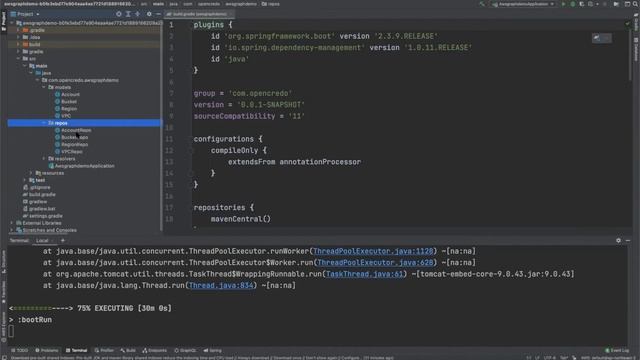640x360 pixels.
Task: Click the Search Everywhere magnifier icon
Action: pyautogui.click(x=636, y=4)
